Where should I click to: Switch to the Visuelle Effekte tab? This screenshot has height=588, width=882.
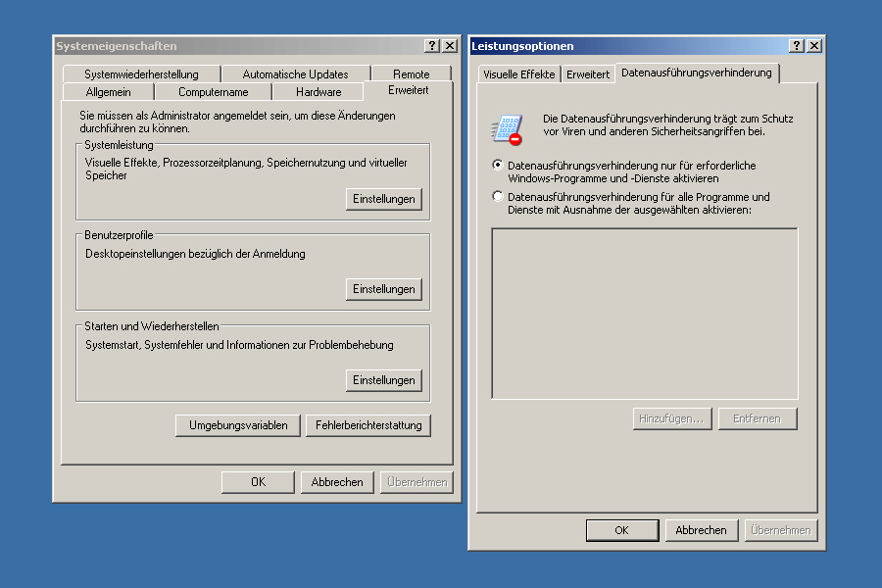[518, 74]
